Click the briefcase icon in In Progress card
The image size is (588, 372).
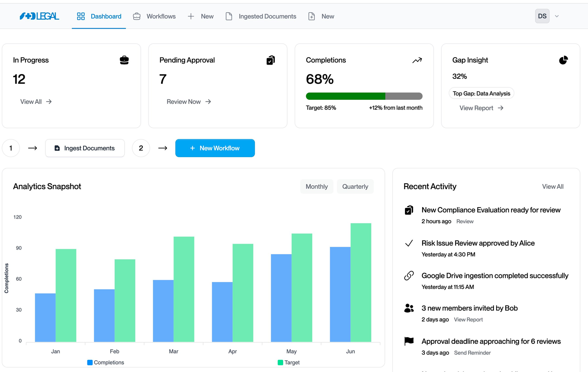click(x=124, y=60)
